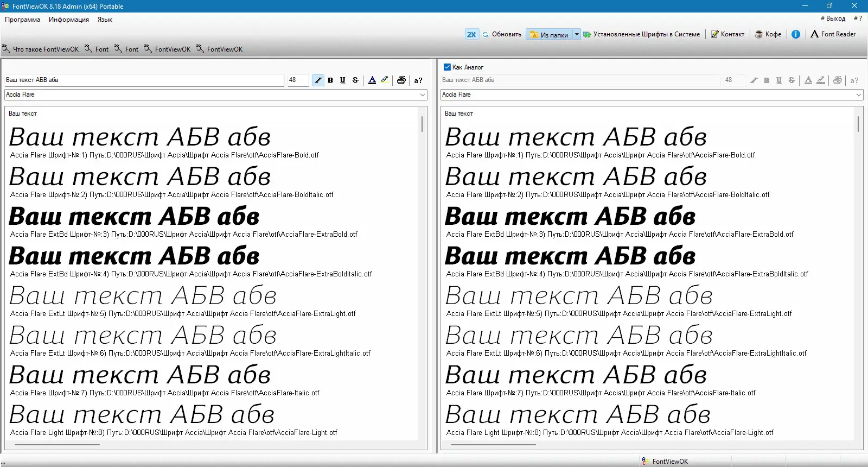
Task: Toggle bold style in the left pane
Action: coord(330,80)
